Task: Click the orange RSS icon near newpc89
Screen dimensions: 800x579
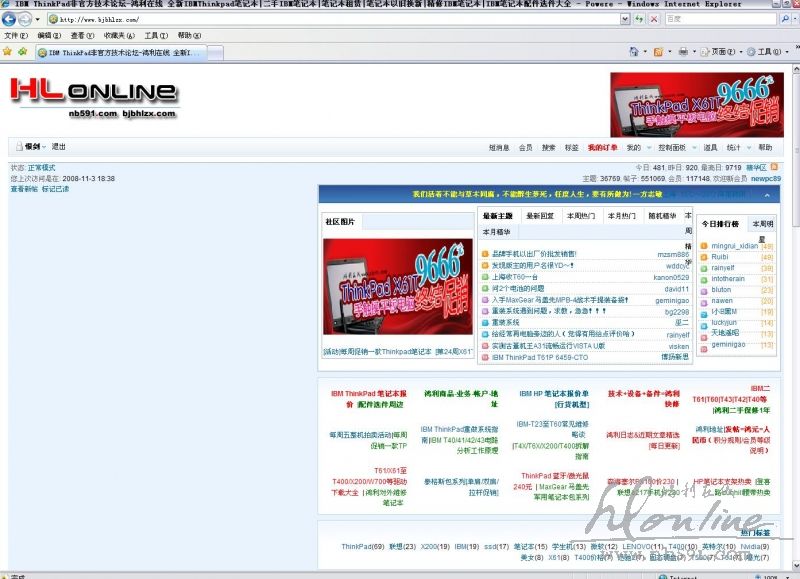Action: pyautogui.click(x=773, y=167)
